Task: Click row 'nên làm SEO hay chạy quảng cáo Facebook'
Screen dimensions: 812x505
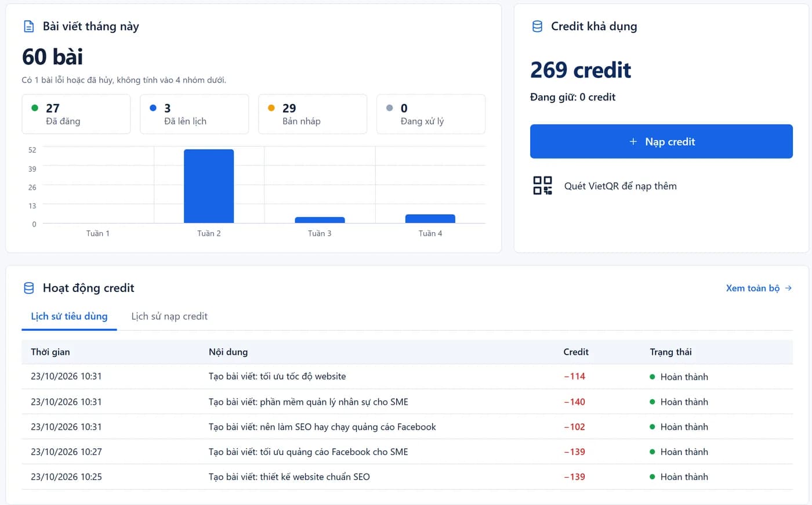Action: tap(407, 427)
